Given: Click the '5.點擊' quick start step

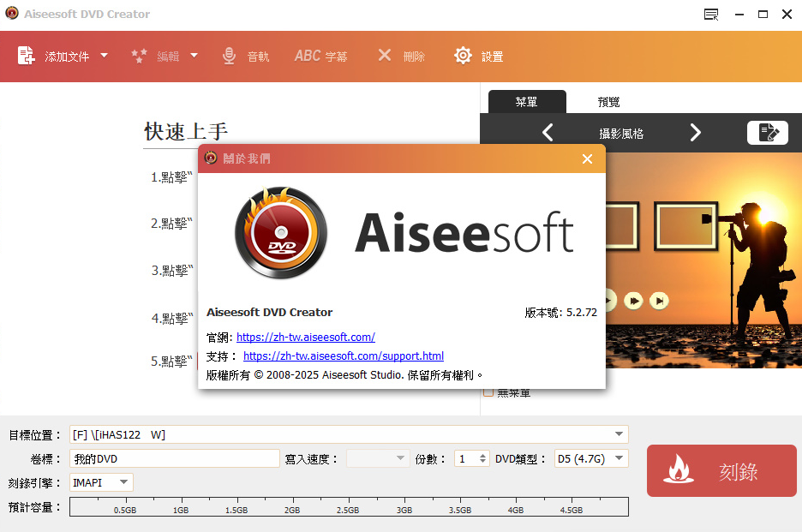Looking at the screenshot, I should pyautogui.click(x=171, y=362).
